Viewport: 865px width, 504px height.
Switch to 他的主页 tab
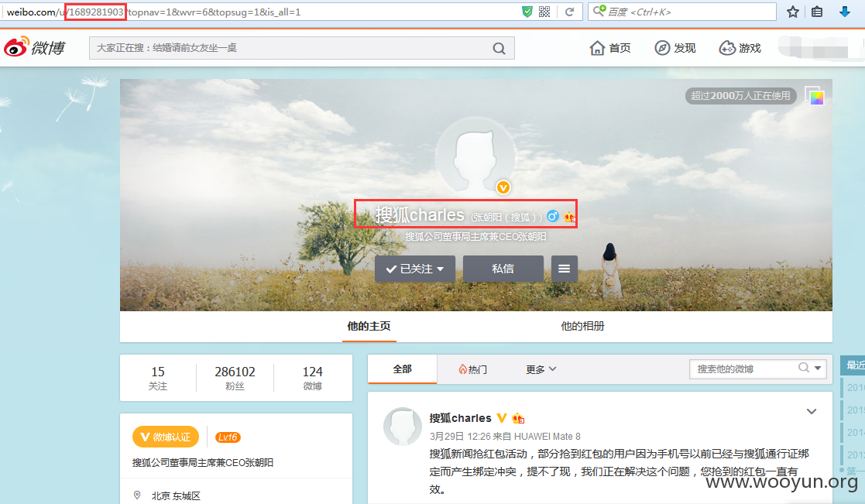point(369,326)
